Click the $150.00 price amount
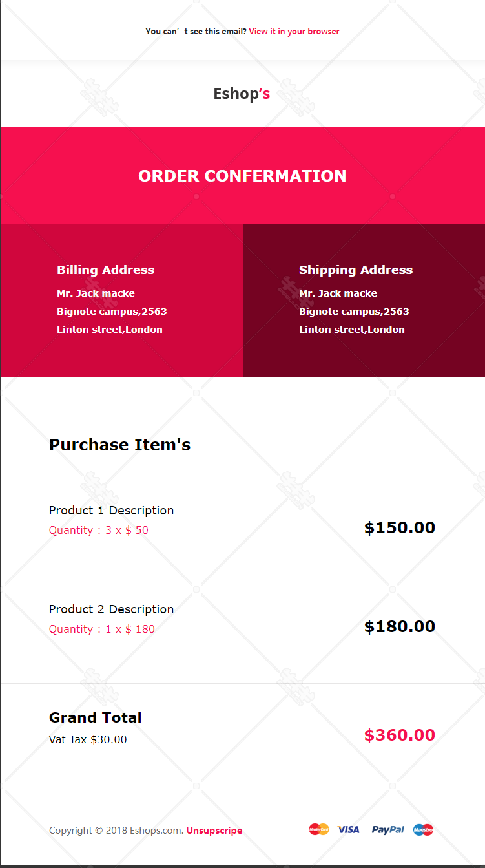 [x=400, y=527]
